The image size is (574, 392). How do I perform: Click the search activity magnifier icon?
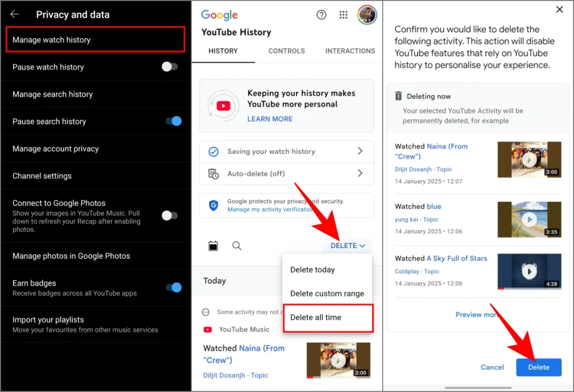click(237, 246)
